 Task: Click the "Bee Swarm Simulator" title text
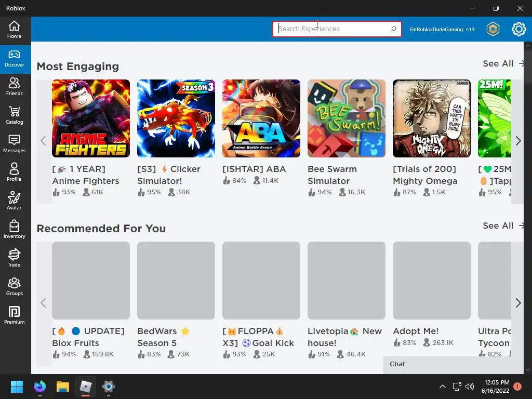(332, 175)
